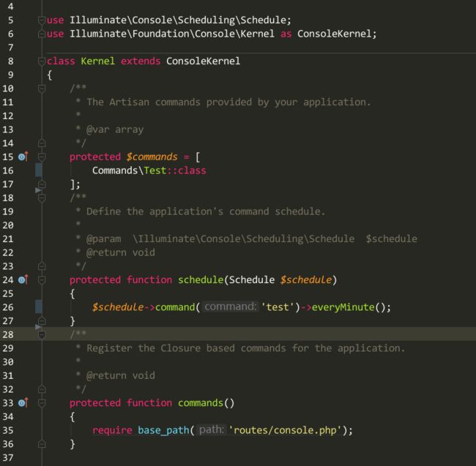Click 'ConsoleKernel;' alias at the end of line 6

coord(337,34)
